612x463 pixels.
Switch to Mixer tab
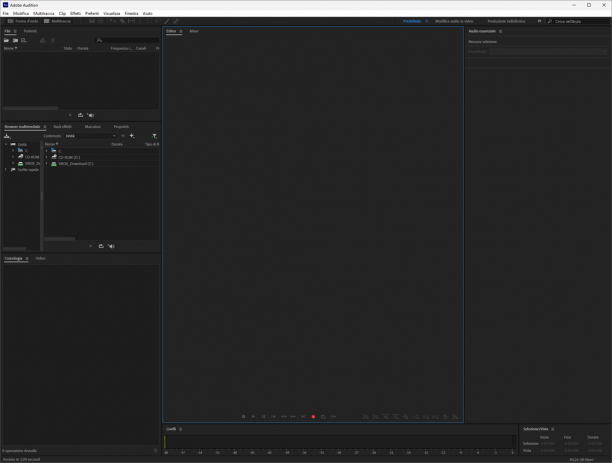tap(194, 31)
